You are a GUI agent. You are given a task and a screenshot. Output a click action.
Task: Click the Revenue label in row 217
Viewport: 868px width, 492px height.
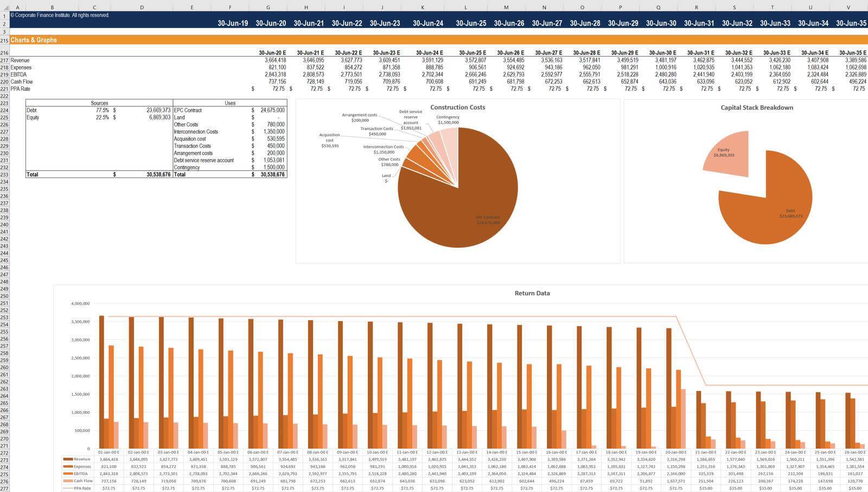point(20,60)
